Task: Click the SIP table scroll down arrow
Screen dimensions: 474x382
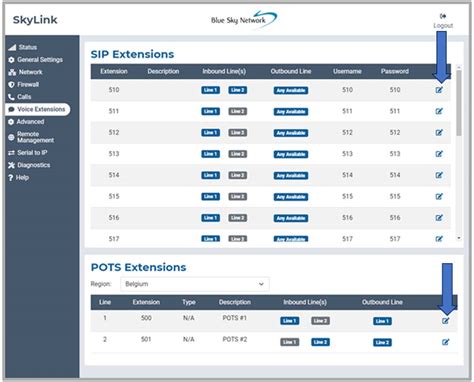Action: click(459, 238)
